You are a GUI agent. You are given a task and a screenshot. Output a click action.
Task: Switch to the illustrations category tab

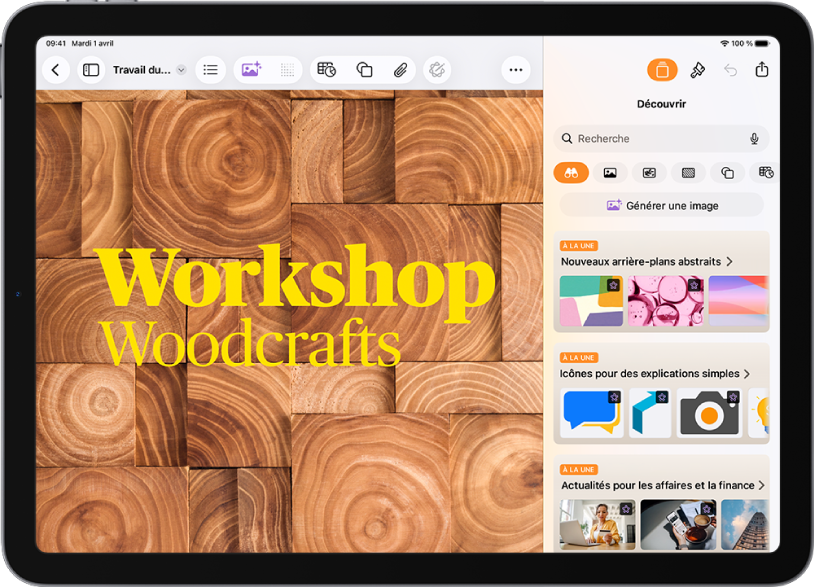649,173
